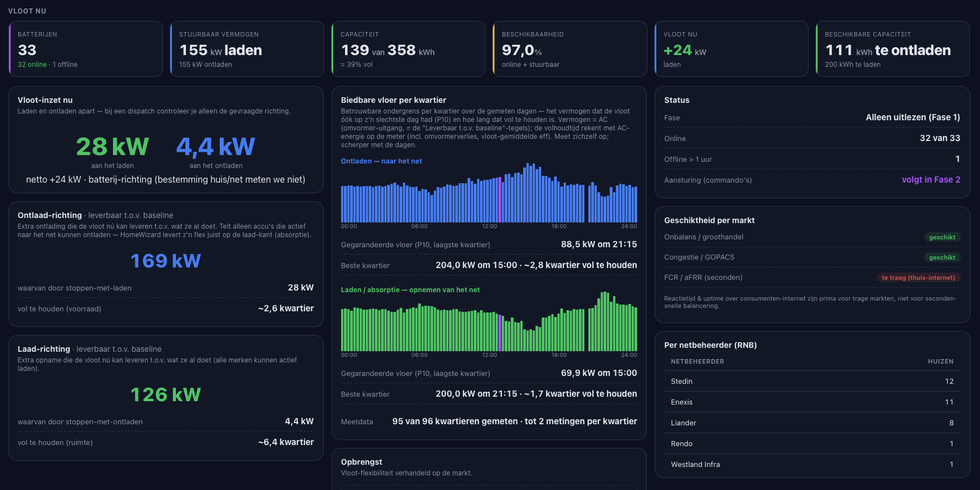This screenshot has height=490, width=980.
Task: Click the 169 kW Ontlaad-richting value
Action: (x=166, y=261)
